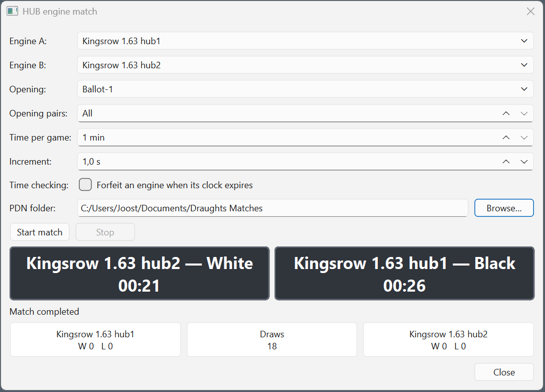Close the dialog with the X button

coord(530,12)
